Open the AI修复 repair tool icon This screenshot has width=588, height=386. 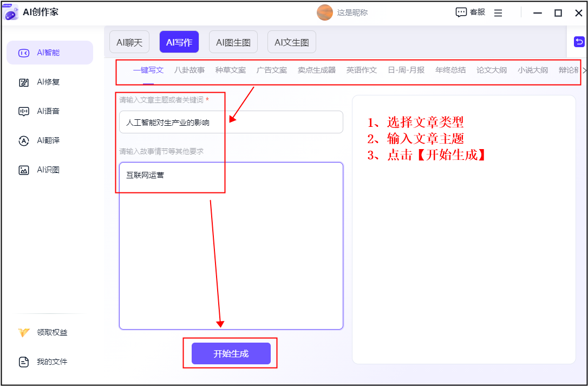click(x=24, y=82)
